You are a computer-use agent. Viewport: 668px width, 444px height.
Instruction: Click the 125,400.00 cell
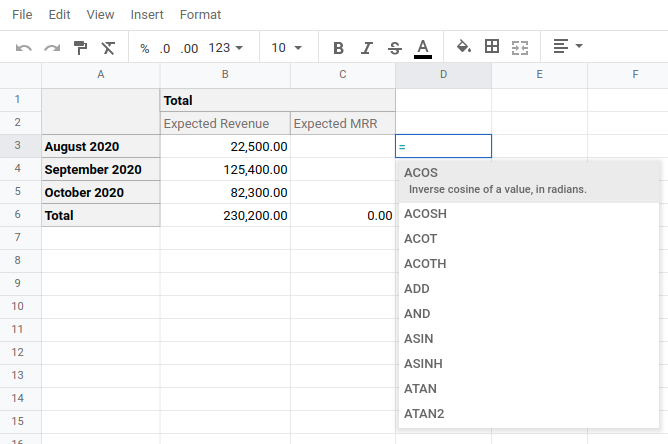[x=225, y=170]
